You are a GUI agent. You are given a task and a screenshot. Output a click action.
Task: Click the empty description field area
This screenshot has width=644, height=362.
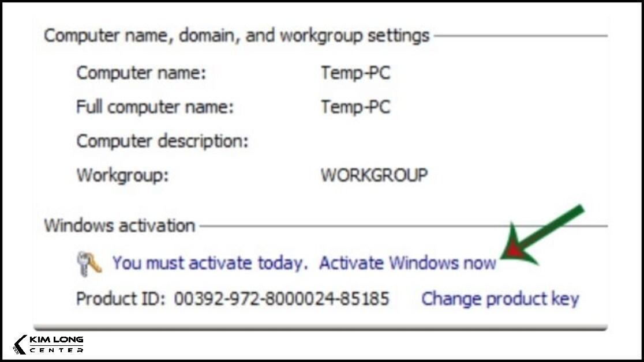pyautogui.click(x=358, y=141)
